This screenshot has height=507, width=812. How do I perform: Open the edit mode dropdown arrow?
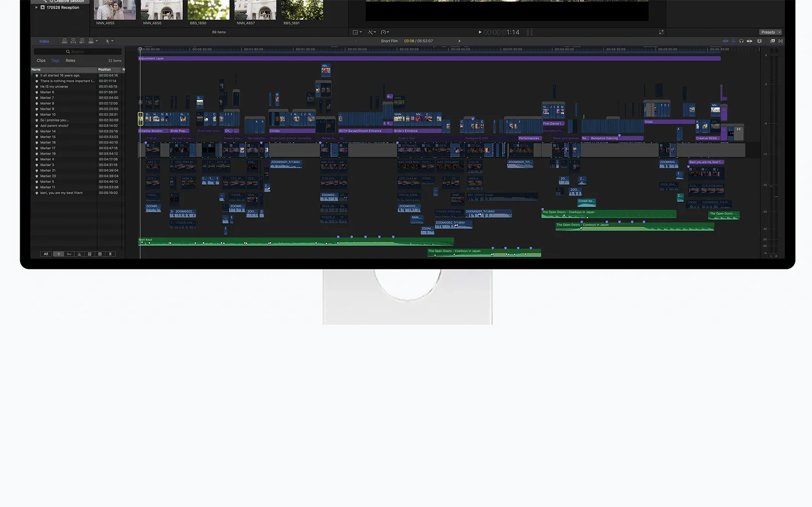pos(97,41)
